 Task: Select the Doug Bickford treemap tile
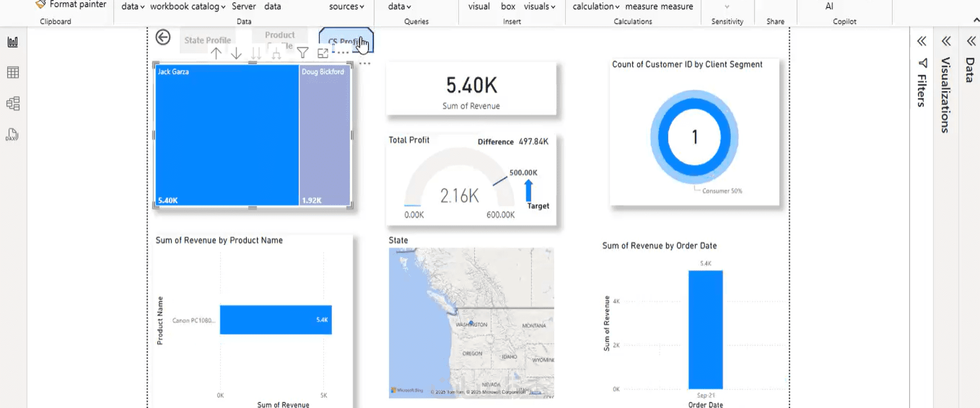pyautogui.click(x=325, y=135)
